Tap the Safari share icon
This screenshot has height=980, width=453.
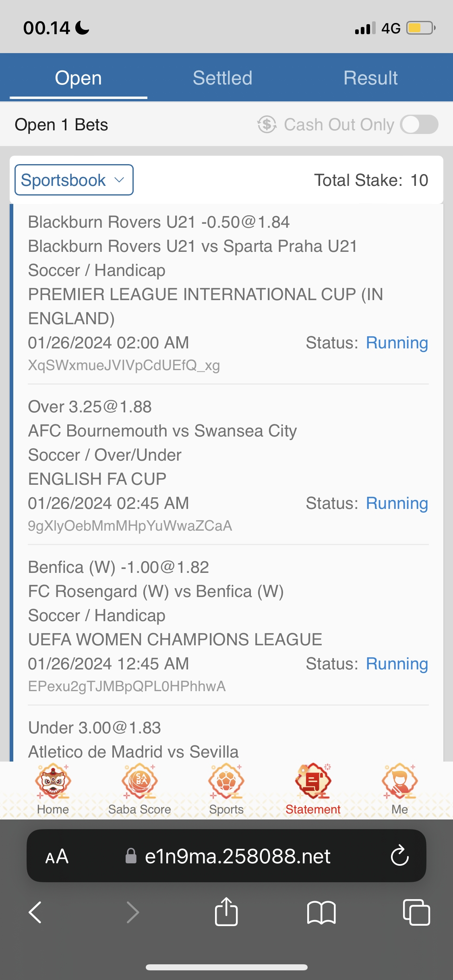(226, 912)
